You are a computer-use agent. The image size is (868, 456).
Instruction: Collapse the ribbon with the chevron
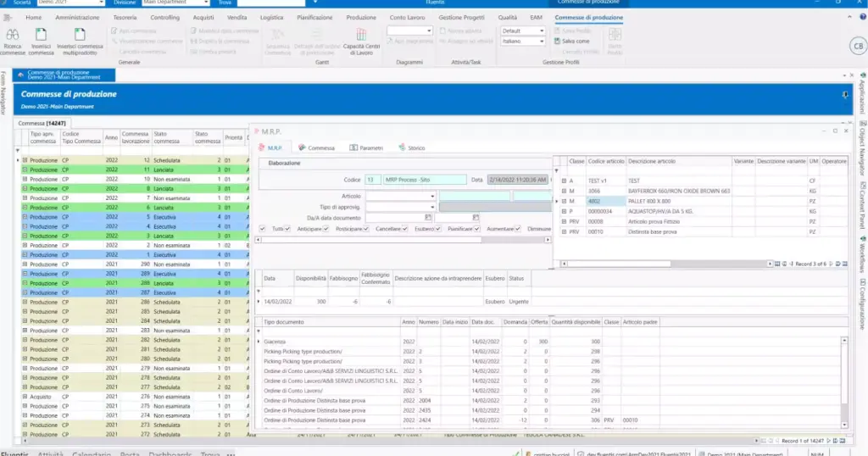pos(849,17)
